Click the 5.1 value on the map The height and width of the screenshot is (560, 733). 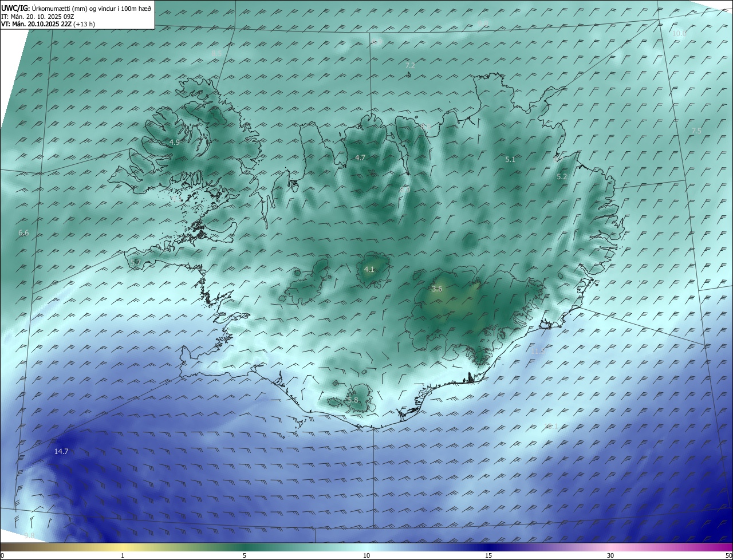point(510,160)
